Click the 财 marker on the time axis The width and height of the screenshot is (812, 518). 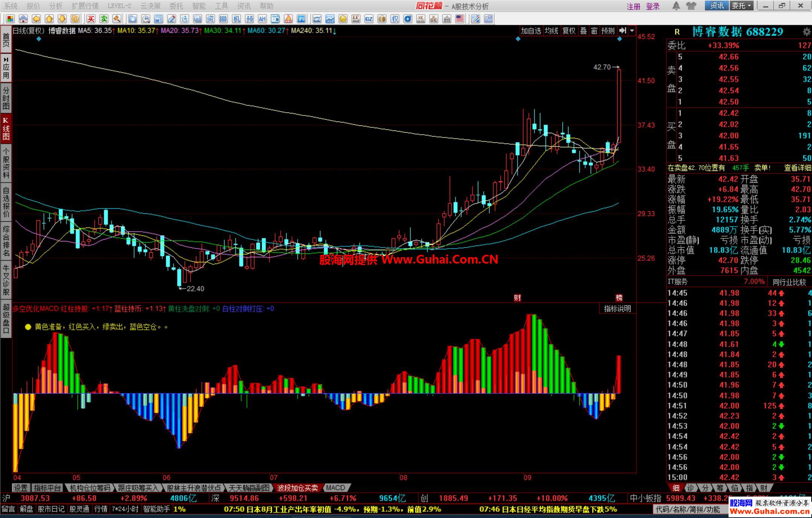click(517, 298)
